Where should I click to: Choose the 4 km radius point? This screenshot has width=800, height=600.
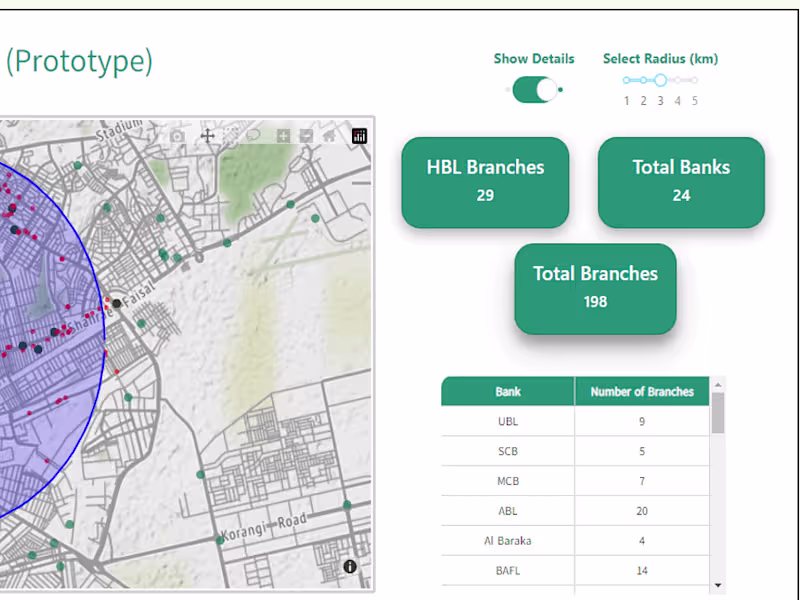click(x=677, y=80)
